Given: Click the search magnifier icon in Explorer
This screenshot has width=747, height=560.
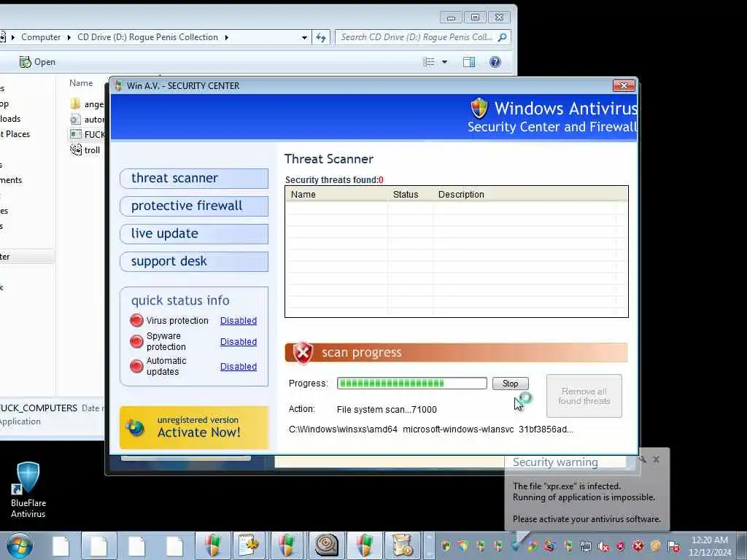Looking at the screenshot, I should 502,37.
